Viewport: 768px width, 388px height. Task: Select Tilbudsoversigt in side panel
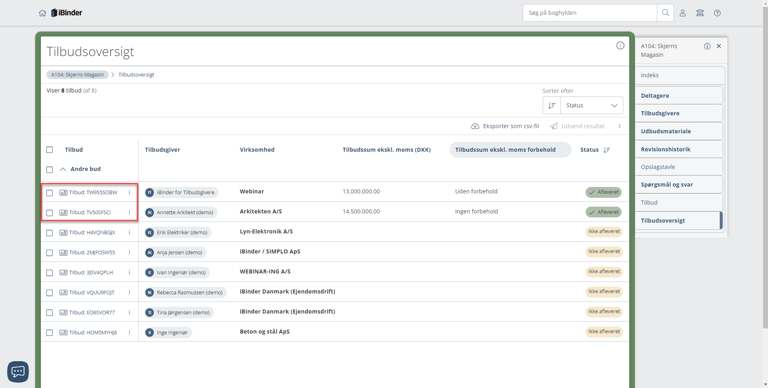(x=679, y=220)
